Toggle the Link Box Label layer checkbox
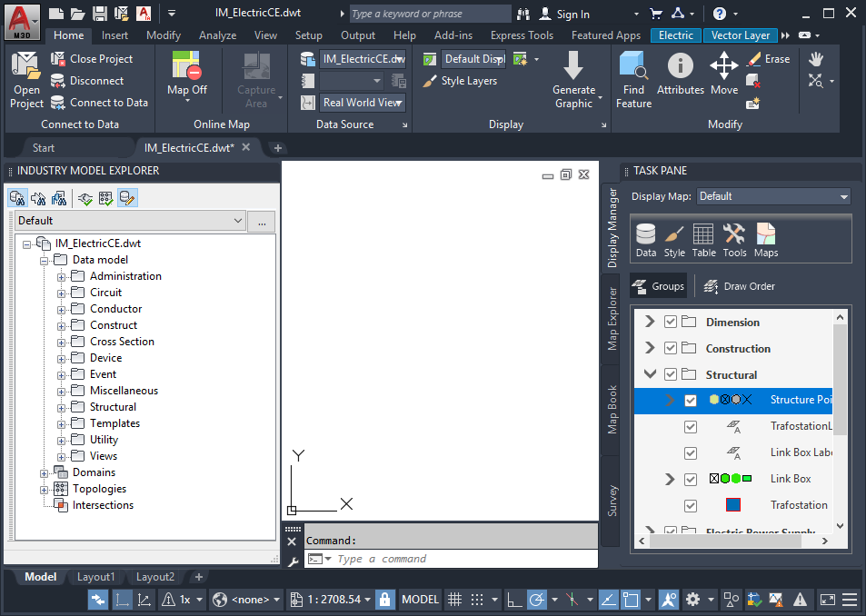Screen dimensions: 866x616 tap(691, 453)
